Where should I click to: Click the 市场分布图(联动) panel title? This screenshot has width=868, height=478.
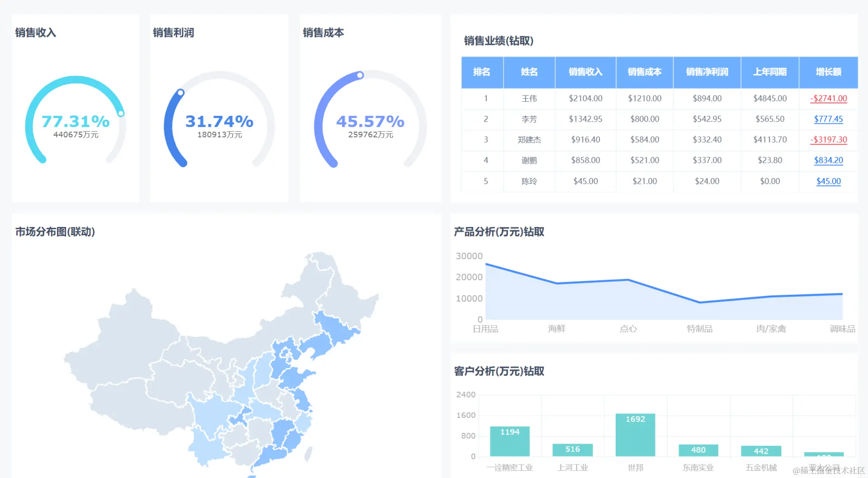tap(55, 232)
